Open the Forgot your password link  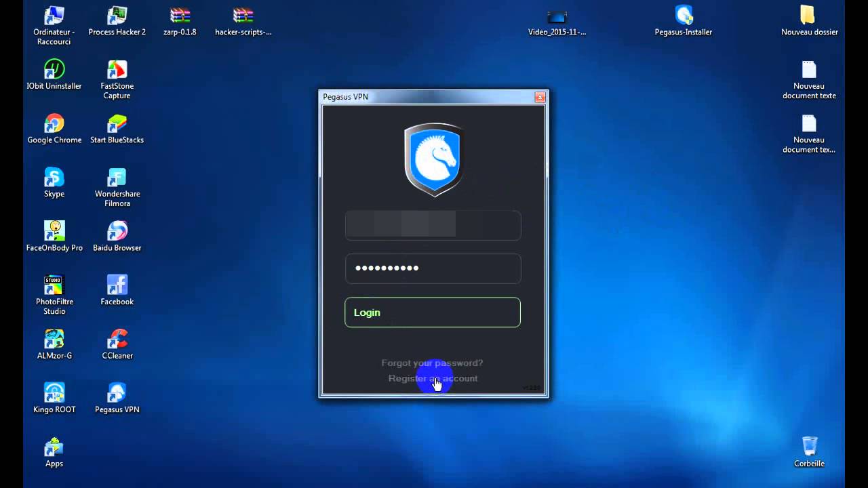tap(432, 363)
